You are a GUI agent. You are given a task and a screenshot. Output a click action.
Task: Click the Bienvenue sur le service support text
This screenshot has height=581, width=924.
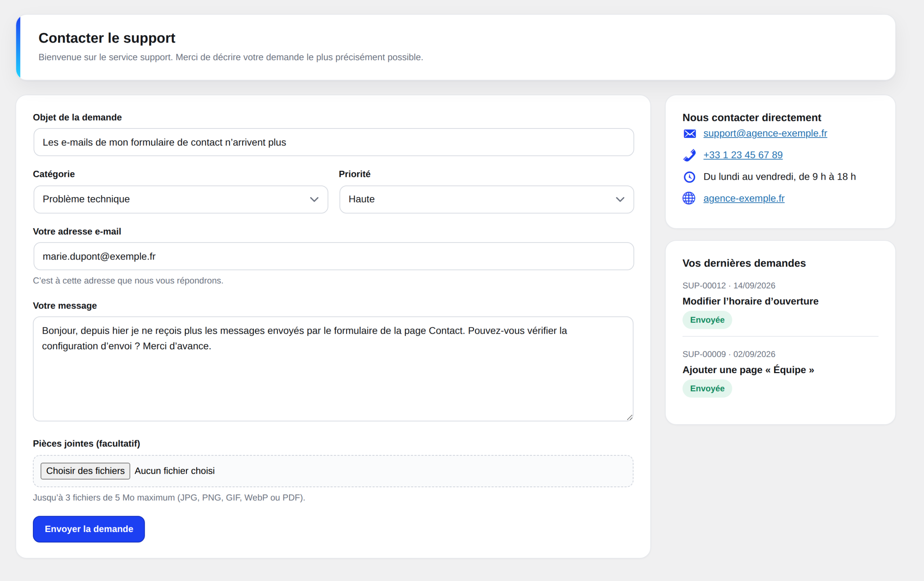(231, 57)
